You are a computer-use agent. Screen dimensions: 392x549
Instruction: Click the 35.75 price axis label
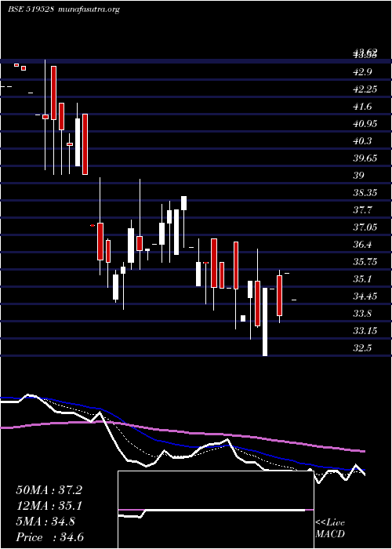click(x=365, y=261)
